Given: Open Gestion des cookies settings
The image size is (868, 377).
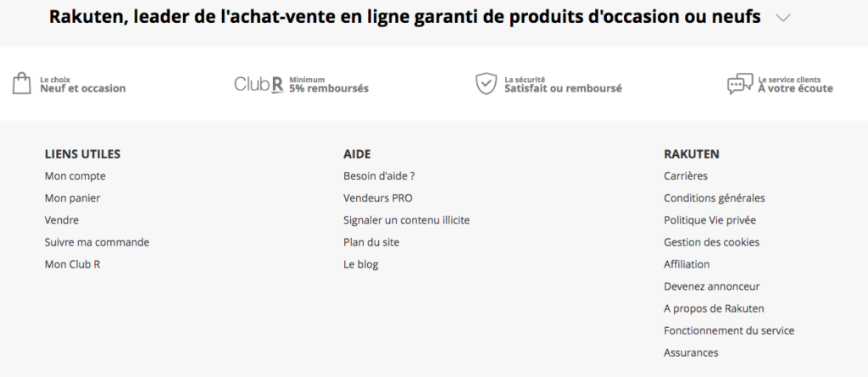Looking at the screenshot, I should coord(712,242).
